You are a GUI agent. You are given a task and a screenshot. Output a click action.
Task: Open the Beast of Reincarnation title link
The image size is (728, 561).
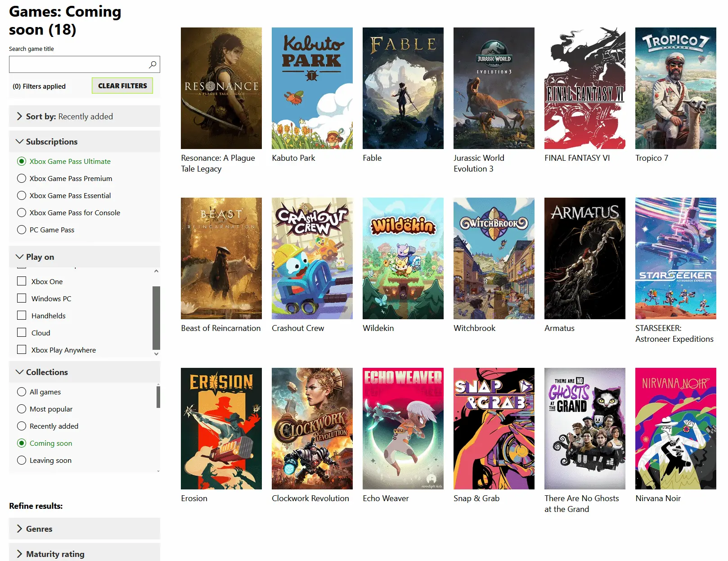pos(221,328)
